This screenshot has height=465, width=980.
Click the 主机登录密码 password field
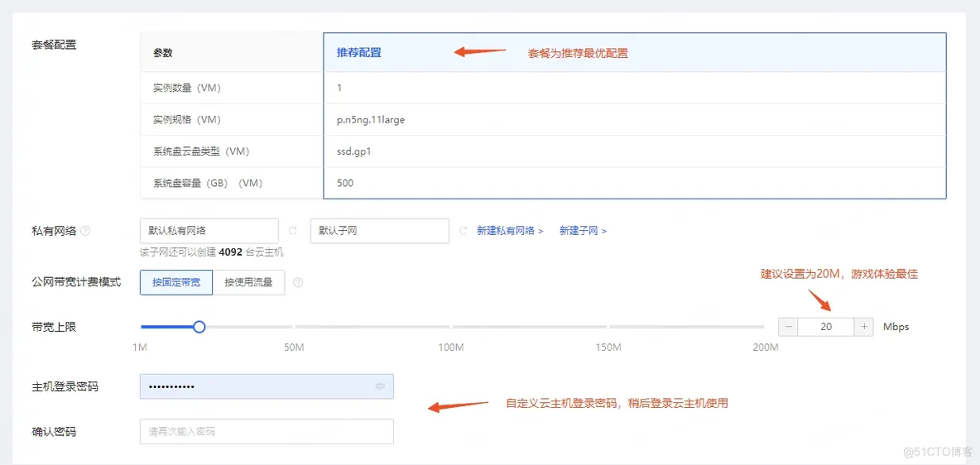(267, 386)
